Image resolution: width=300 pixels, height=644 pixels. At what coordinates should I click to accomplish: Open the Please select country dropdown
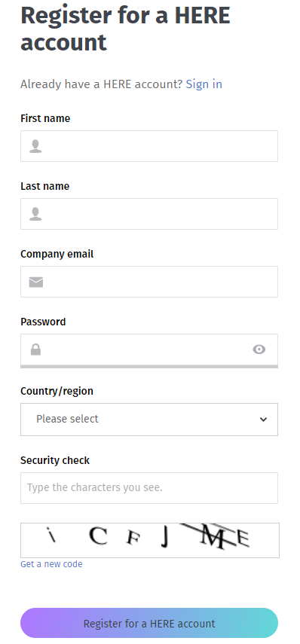(149, 420)
